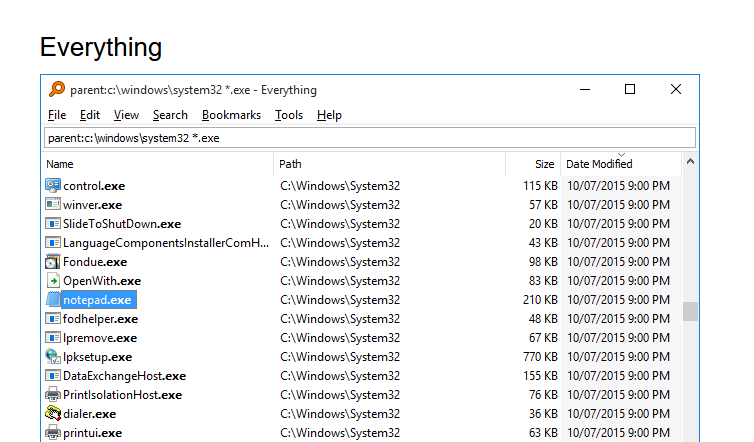Sort by the Date Modified column header
The width and height of the screenshot is (754, 442).
click(x=621, y=164)
